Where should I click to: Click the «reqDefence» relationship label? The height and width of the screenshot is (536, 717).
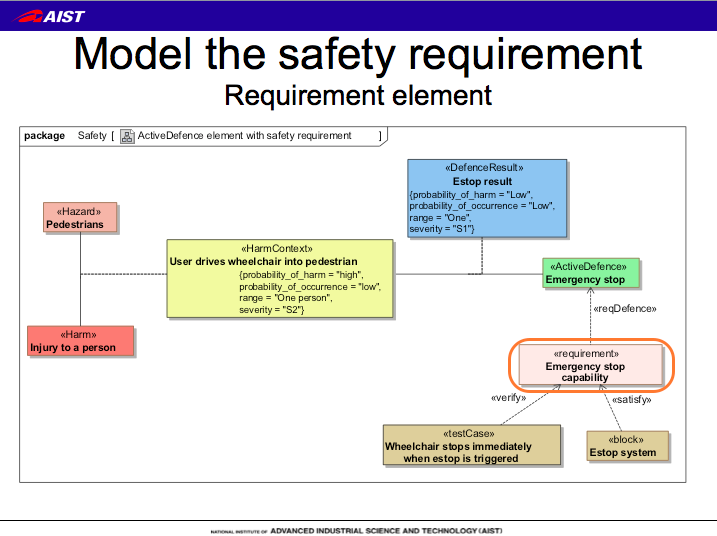(624, 309)
